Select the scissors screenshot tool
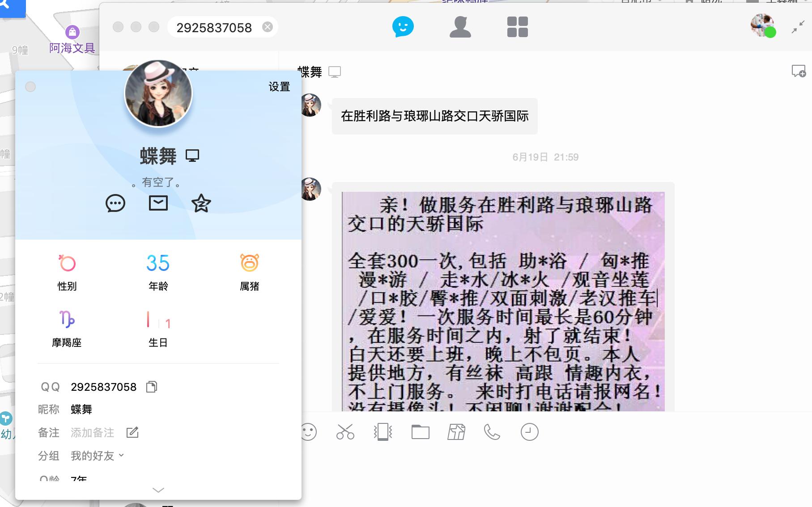Viewport: 812px width, 507px height. pos(345,432)
